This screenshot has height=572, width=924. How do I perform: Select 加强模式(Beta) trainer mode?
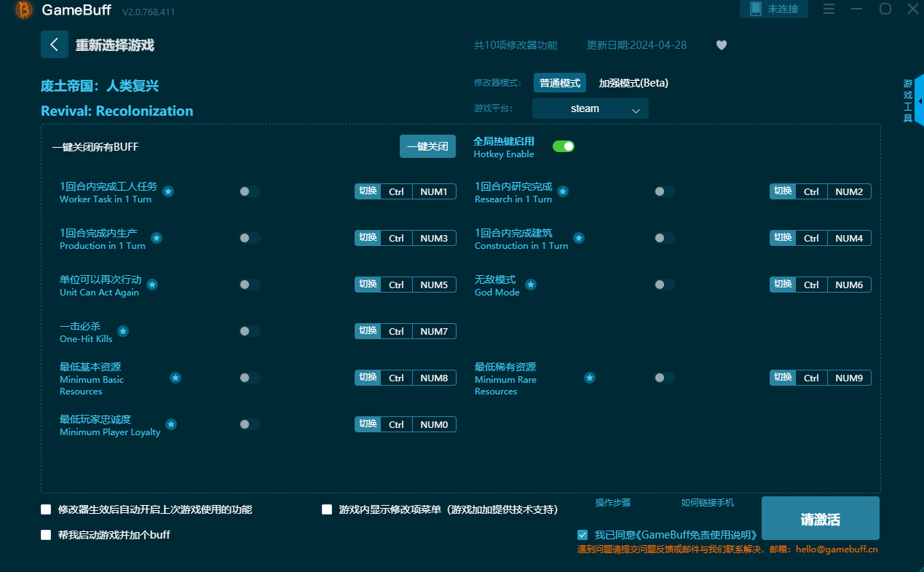(x=633, y=83)
